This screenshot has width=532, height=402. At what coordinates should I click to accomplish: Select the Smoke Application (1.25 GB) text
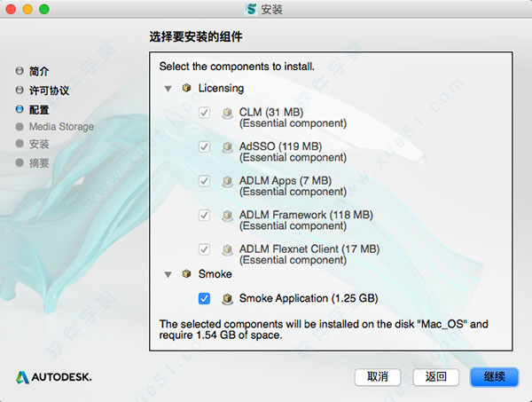(x=309, y=298)
